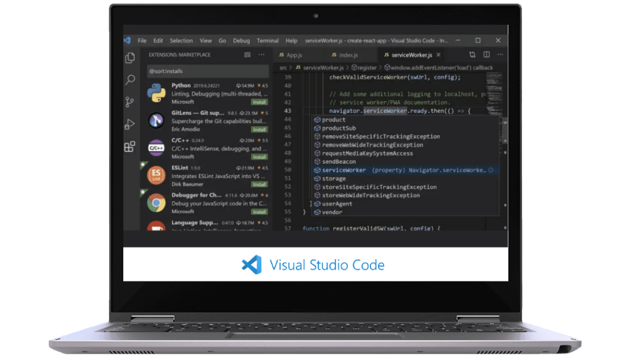
Task: Open the Python extension title
Action: click(181, 86)
